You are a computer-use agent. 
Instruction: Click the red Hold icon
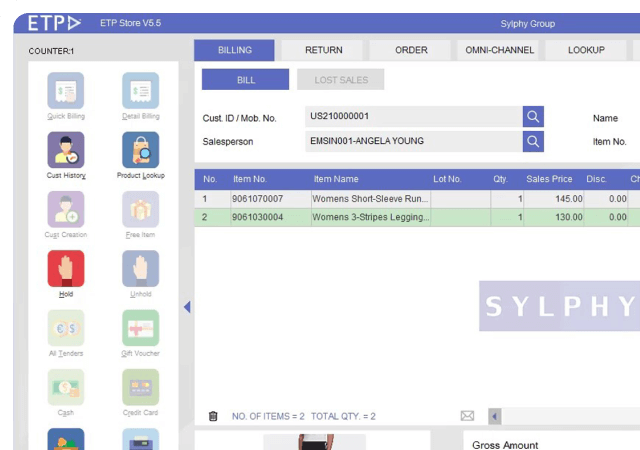coord(66,268)
